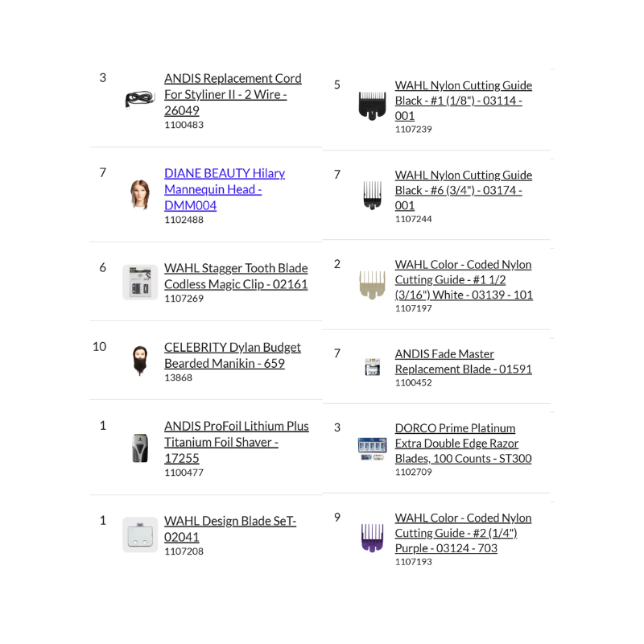Click the black #1 cutting guide image
This screenshot has width=644, height=644.
tap(372, 106)
